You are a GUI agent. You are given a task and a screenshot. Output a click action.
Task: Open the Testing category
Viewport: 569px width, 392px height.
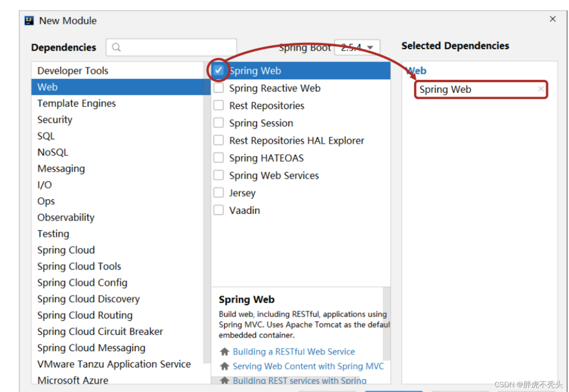tap(53, 234)
